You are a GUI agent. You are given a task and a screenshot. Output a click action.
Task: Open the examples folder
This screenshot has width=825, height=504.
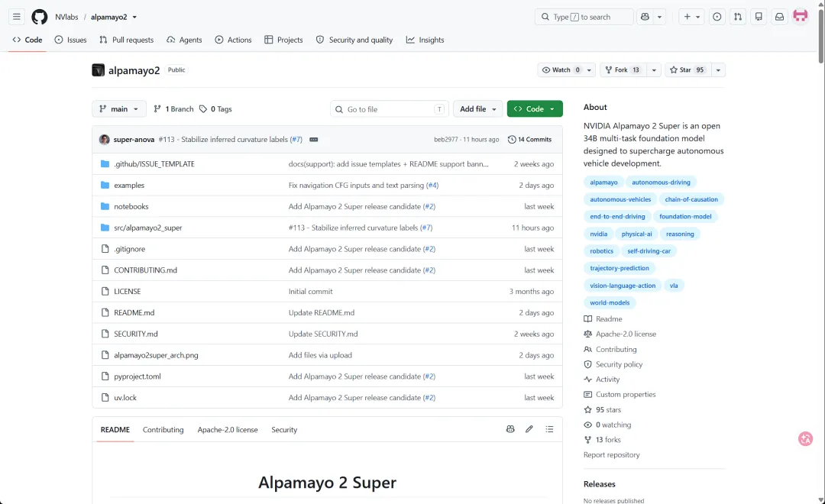coord(129,186)
